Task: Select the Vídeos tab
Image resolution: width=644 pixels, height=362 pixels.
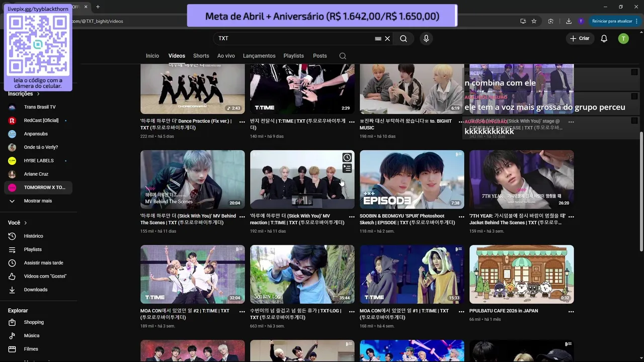Action: point(177,56)
